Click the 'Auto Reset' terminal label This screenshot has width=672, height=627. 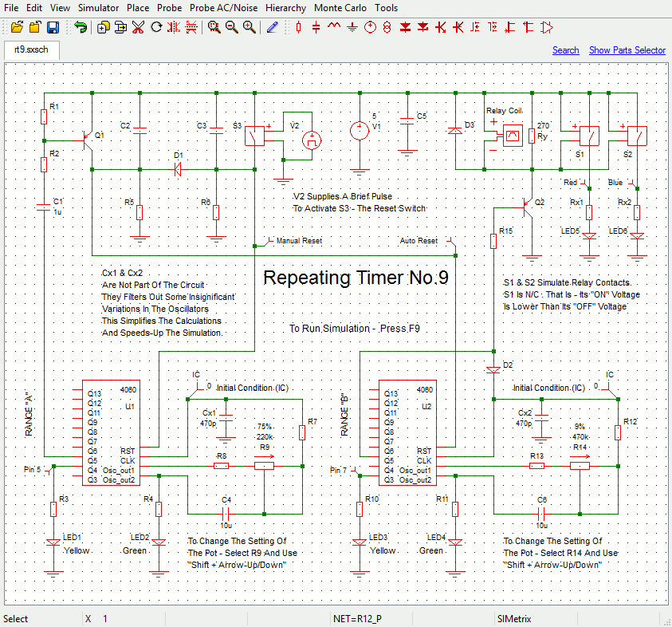(419, 241)
